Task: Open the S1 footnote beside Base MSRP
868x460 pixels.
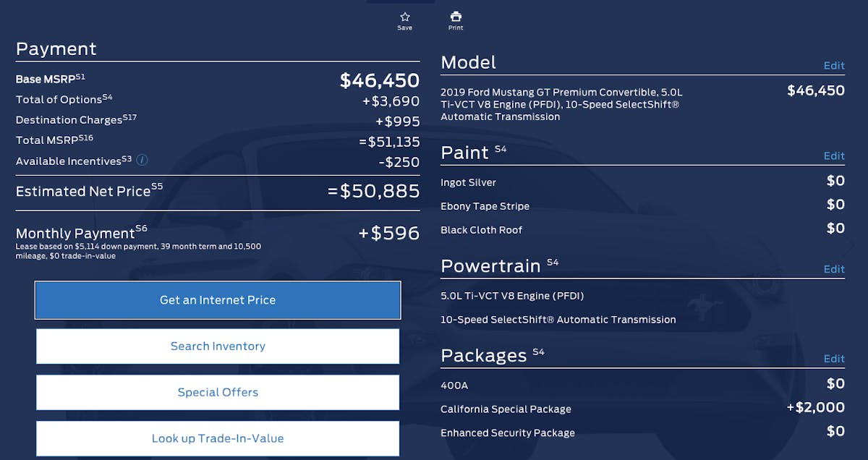Action: click(80, 76)
